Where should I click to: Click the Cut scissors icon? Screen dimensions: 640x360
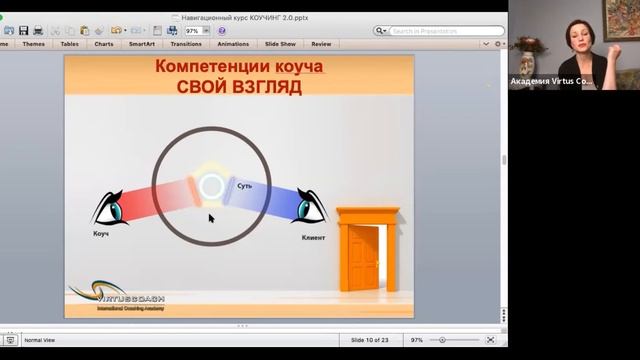pos(56,31)
